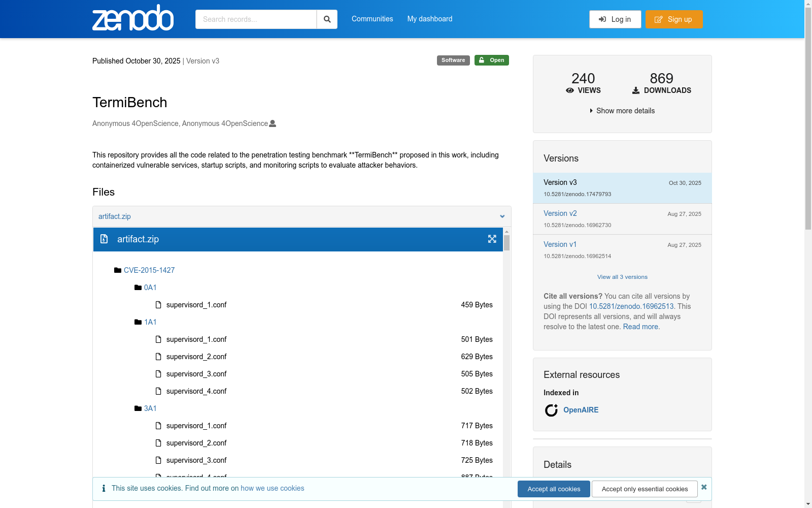The height and width of the screenshot is (508, 812).
Task: Click file icon for 501 Bytes supervisord_1.conf
Action: 158,339
